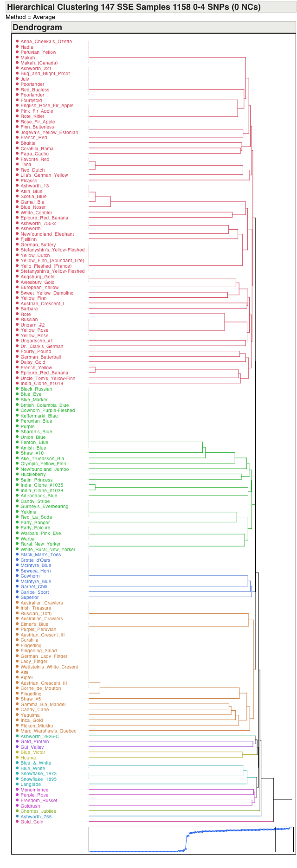Click the Sweet_Yellow_Dumpling label
Screen dimensions: 297x868
pos(47,293)
